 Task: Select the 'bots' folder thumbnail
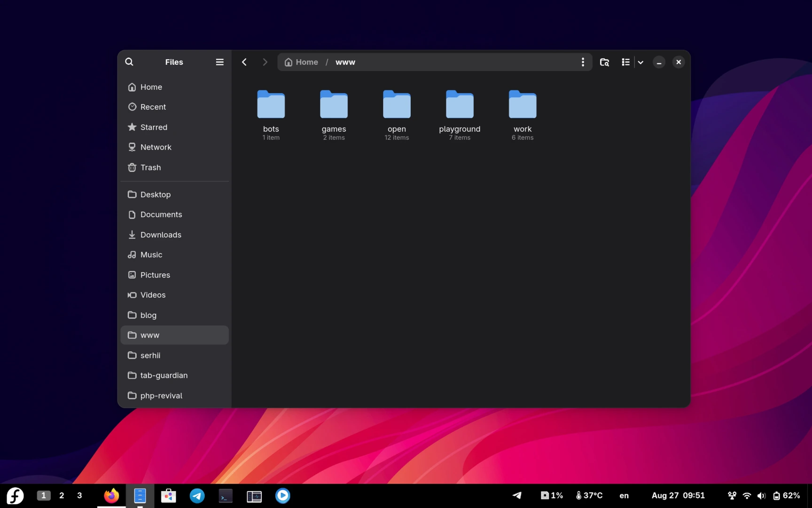(271, 104)
